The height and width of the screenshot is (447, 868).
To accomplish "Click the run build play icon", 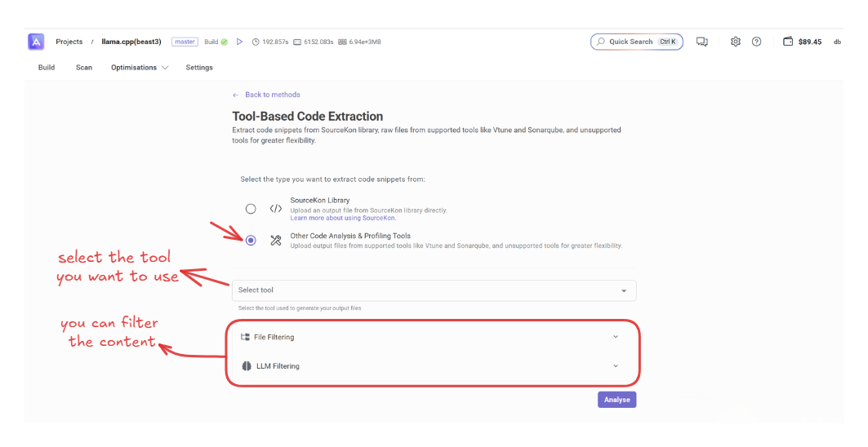I will click(240, 42).
